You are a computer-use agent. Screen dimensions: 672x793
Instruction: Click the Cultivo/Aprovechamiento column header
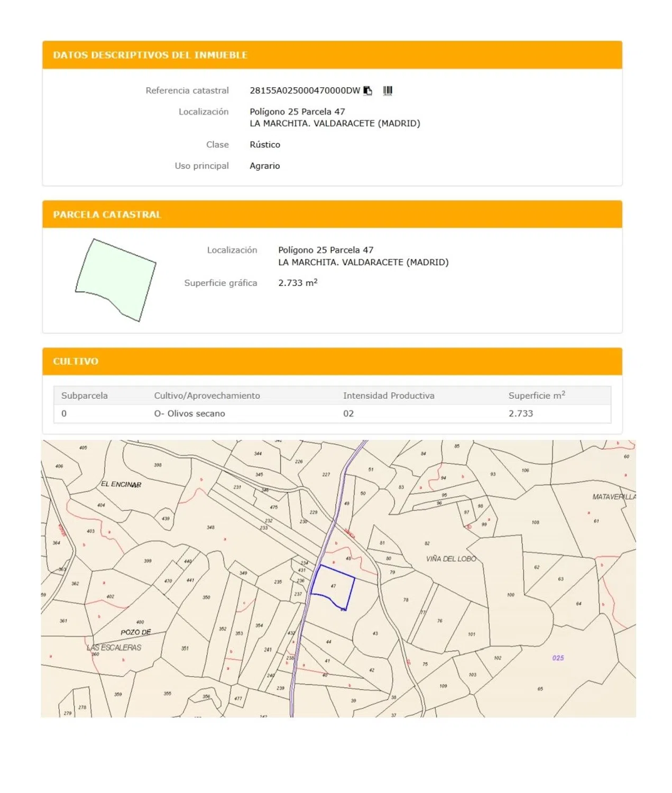coord(207,395)
